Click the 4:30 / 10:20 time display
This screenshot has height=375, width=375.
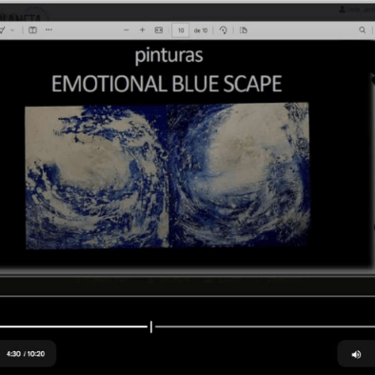(26, 354)
